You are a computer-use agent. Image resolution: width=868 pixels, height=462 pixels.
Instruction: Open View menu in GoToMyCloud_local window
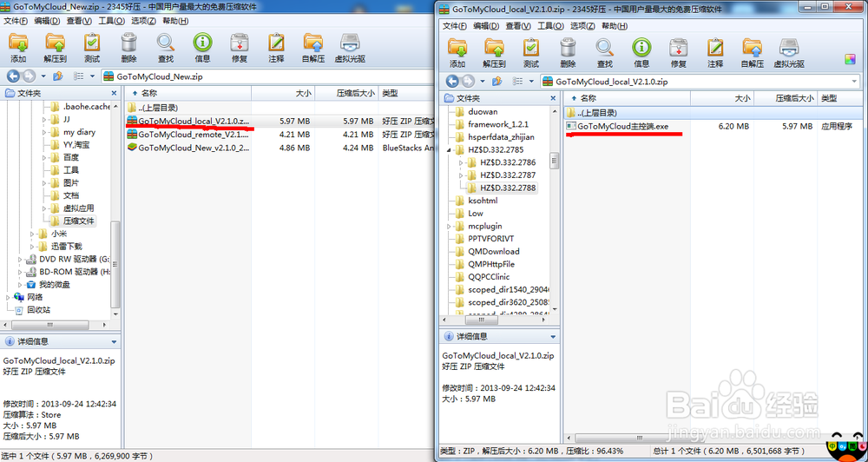[518, 26]
